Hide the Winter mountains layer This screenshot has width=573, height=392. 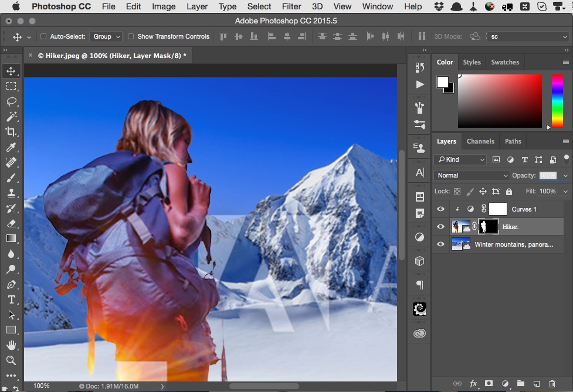[440, 244]
